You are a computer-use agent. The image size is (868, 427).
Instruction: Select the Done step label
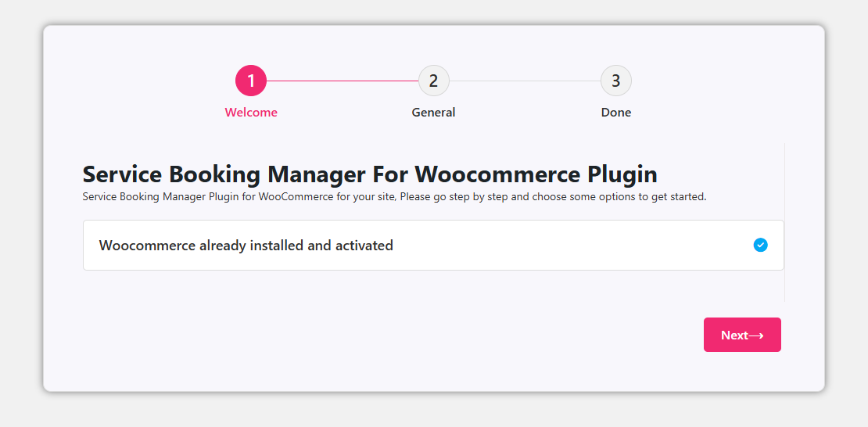616,113
